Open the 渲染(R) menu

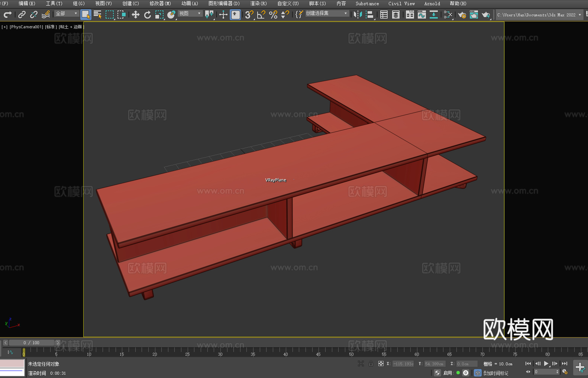pos(258,3)
